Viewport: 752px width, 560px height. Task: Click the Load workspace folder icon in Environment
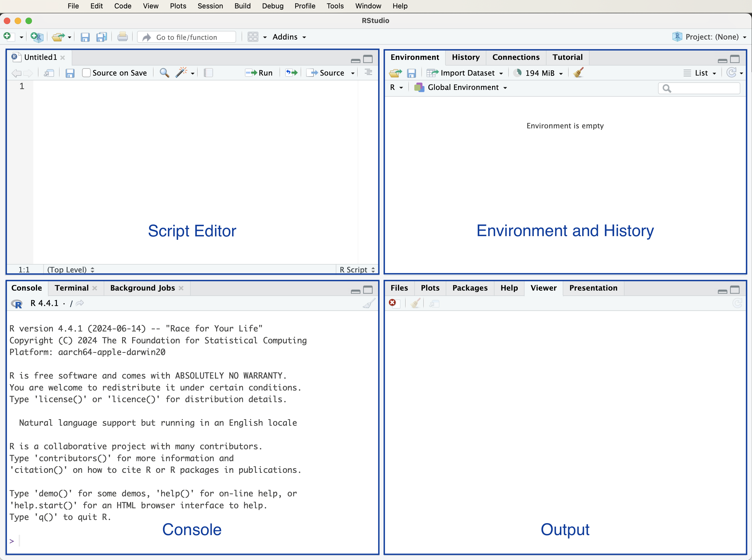pyautogui.click(x=395, y=73)
